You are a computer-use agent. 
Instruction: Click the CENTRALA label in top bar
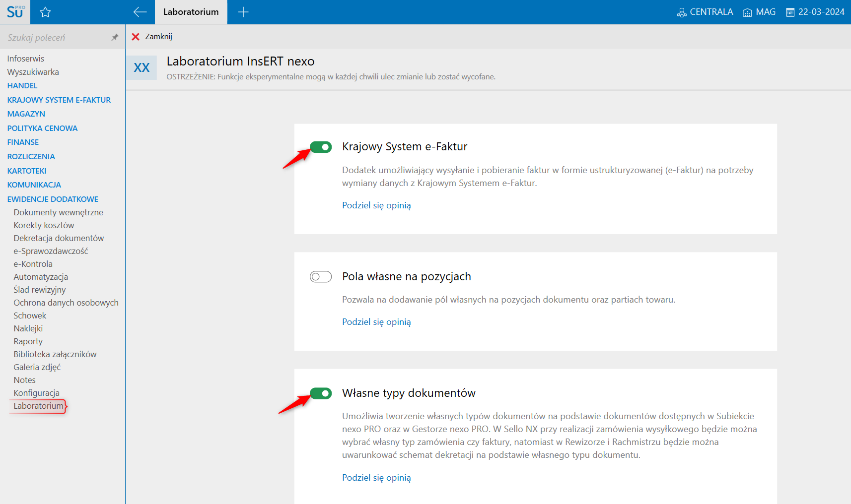pyautogui.click(x=711, y=12)
